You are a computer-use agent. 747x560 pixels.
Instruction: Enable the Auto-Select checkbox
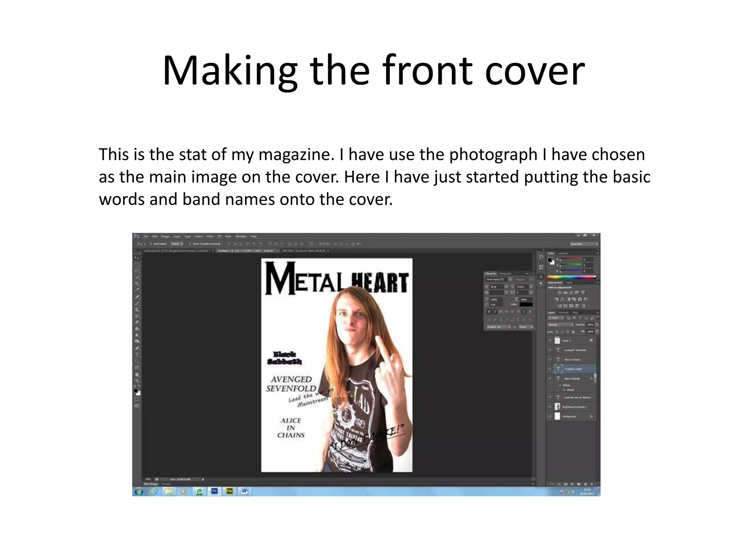[151, 244]
